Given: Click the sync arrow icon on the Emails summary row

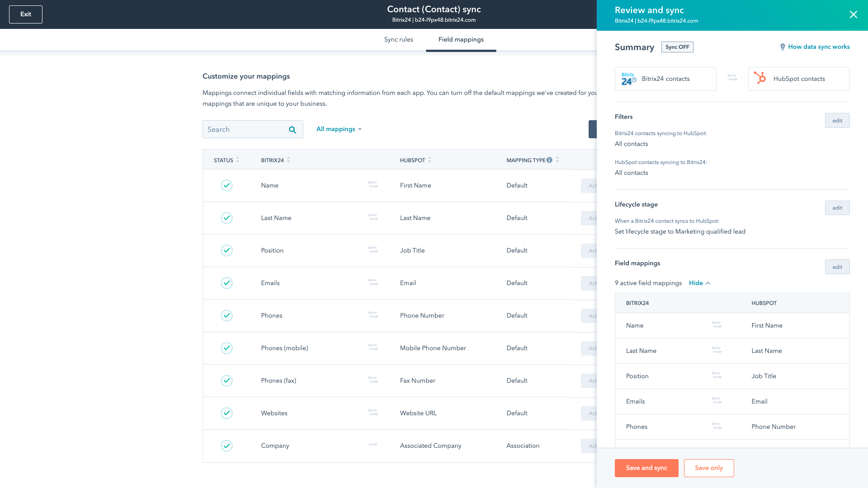Looking at the screenshot, I should [x=716, y=400].
